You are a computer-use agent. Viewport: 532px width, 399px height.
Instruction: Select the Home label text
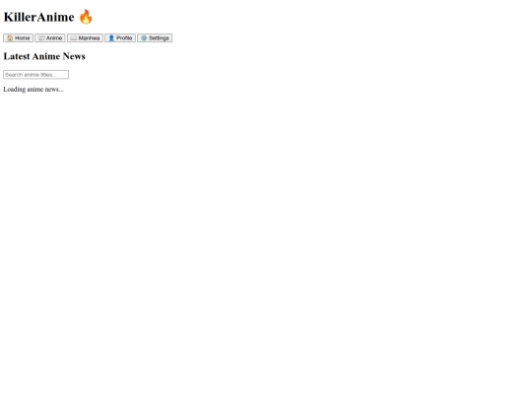23,38
